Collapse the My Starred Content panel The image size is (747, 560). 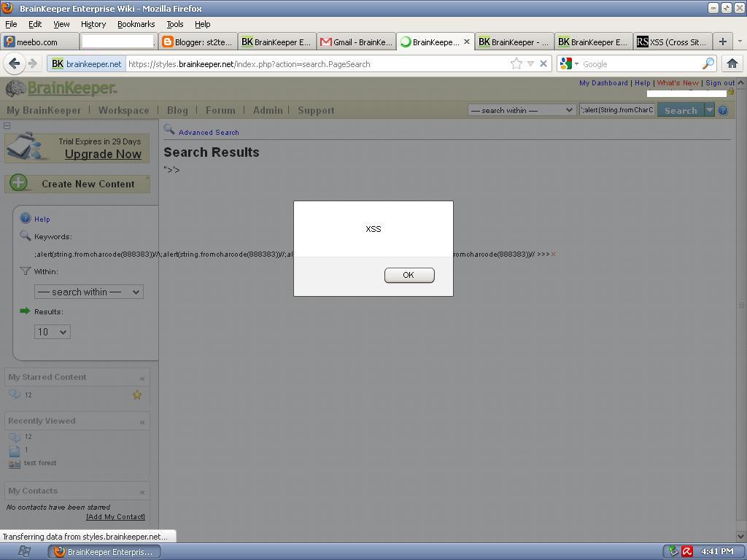tap(142, 378)
